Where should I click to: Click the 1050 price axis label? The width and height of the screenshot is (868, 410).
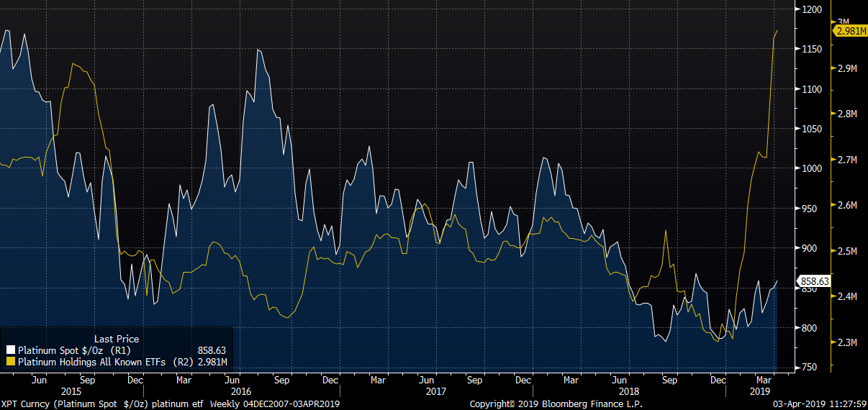[x=810, y=129]
